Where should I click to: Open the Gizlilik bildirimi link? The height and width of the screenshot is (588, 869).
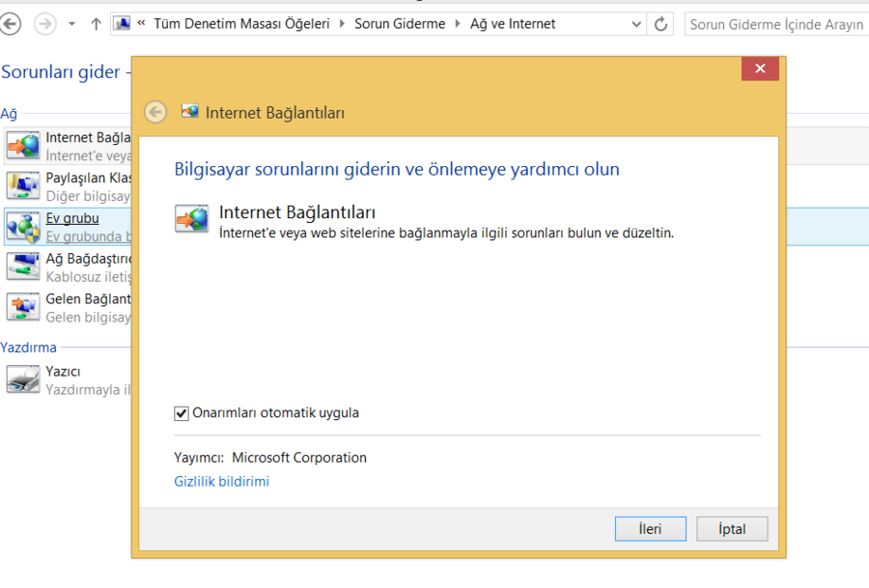(x=221, y=481)
